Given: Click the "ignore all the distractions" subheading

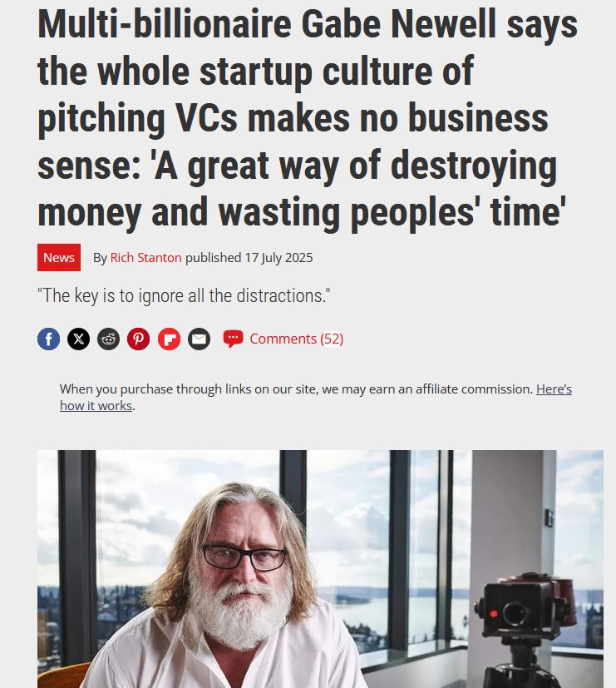Looking at the screenshot, I should pyautogui.click(x=184, y=295).
